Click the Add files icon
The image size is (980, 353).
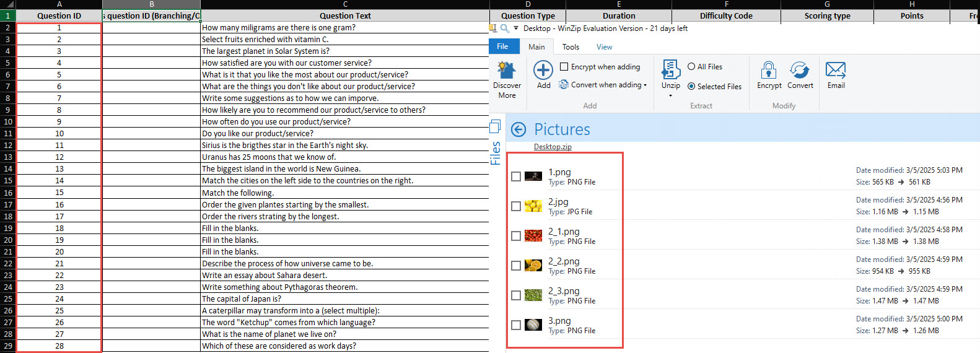(x=543, y=71)
